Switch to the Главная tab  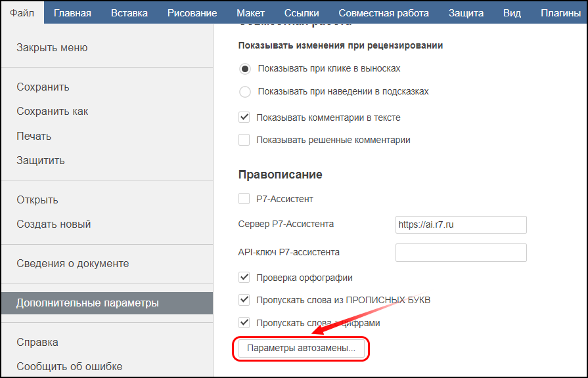coord(72,12)
